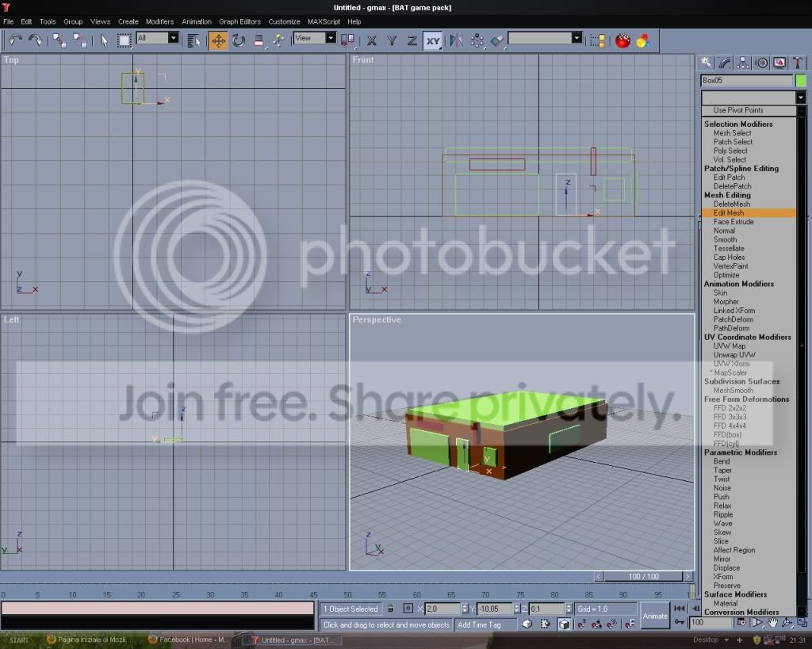Viewport: 812px width, 649px height.
Task: Toggle the percent snap magnet
Action: pyautogui.click(x=612, y=624)
